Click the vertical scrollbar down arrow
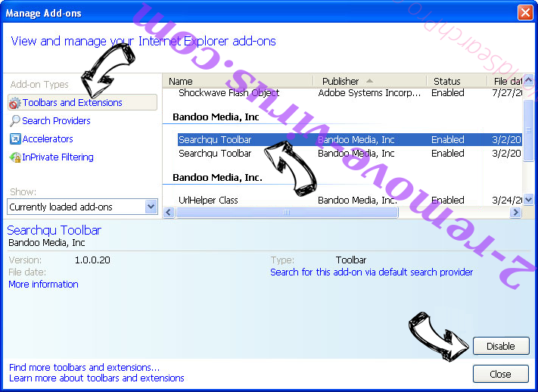 click(529, 199)
